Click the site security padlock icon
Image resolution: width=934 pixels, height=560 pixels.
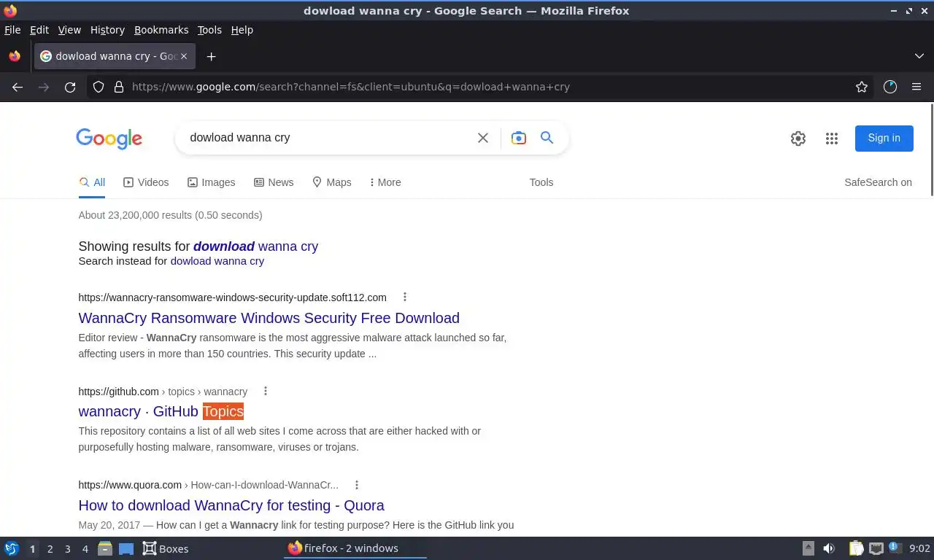click(x=118, y=87)
